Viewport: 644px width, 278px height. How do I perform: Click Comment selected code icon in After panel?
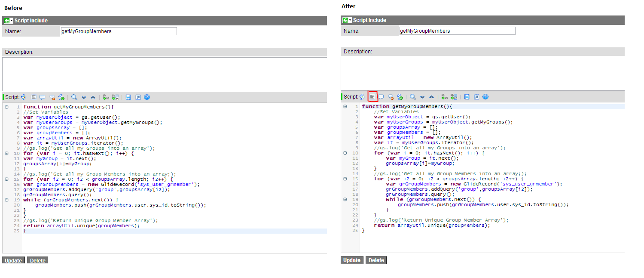coord(381,97)
